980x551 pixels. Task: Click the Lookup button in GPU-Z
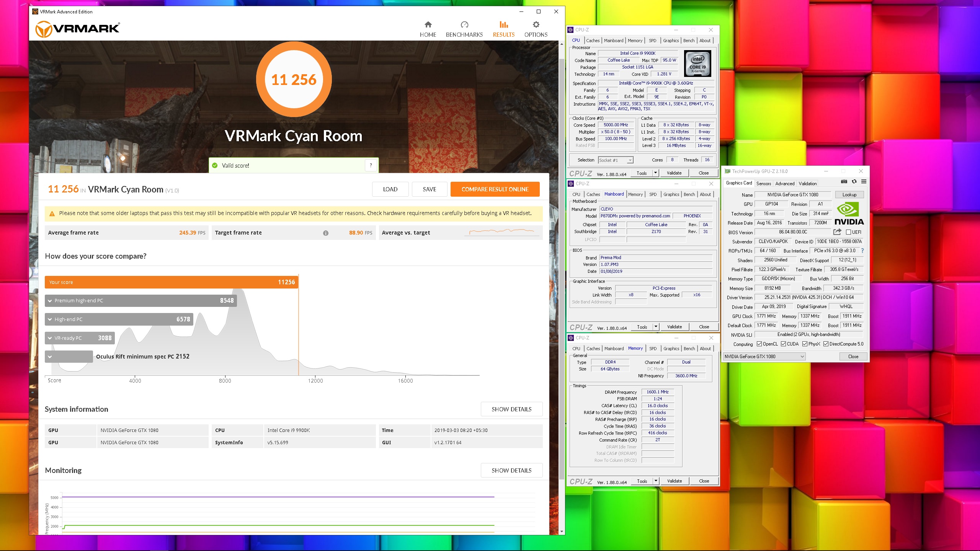849,195
